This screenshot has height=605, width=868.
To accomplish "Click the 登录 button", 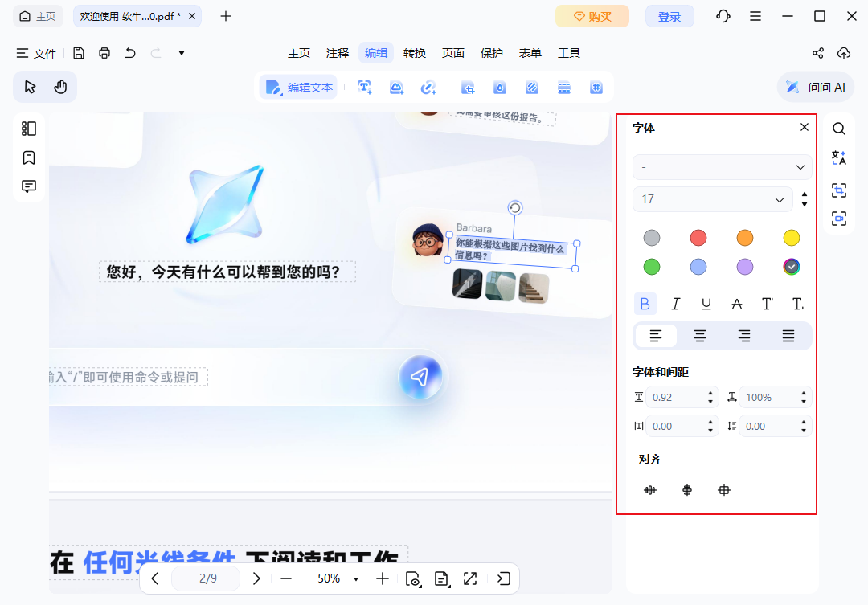I will pos(669,17).
